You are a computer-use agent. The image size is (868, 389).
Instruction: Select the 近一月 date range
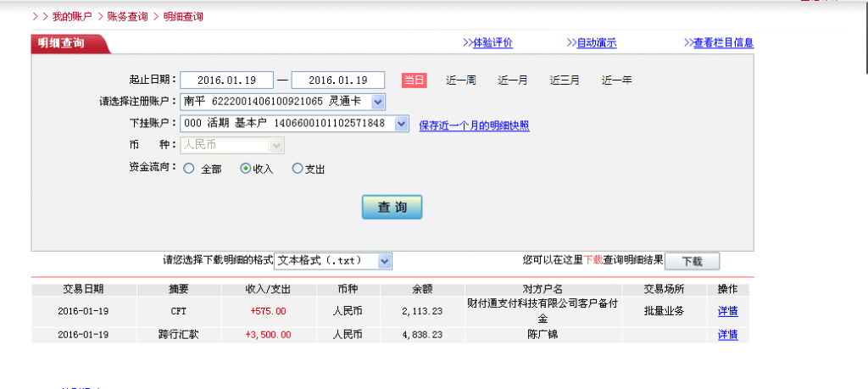pyautogui.click(x=512, y=81)
